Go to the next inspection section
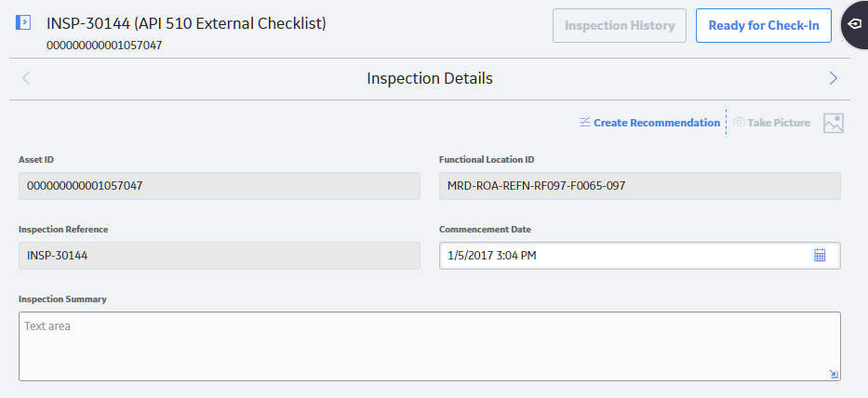The width and height of the screenshot is (868, 398). (x=834, y=79)
